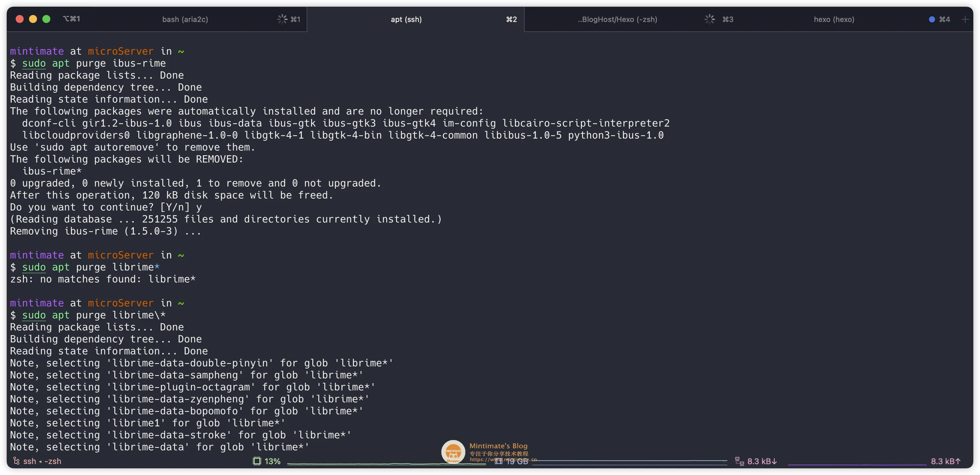The height and width of the screenshot is (475, 980).
Task: Click the librime-data-bopomofo note line
Action: coord(186,411)
